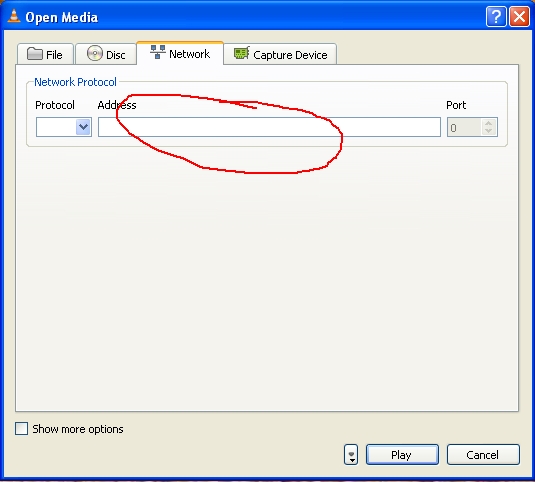Click inside the Protocol combo box field
535x482 pixels.
[x=56, y=127]
